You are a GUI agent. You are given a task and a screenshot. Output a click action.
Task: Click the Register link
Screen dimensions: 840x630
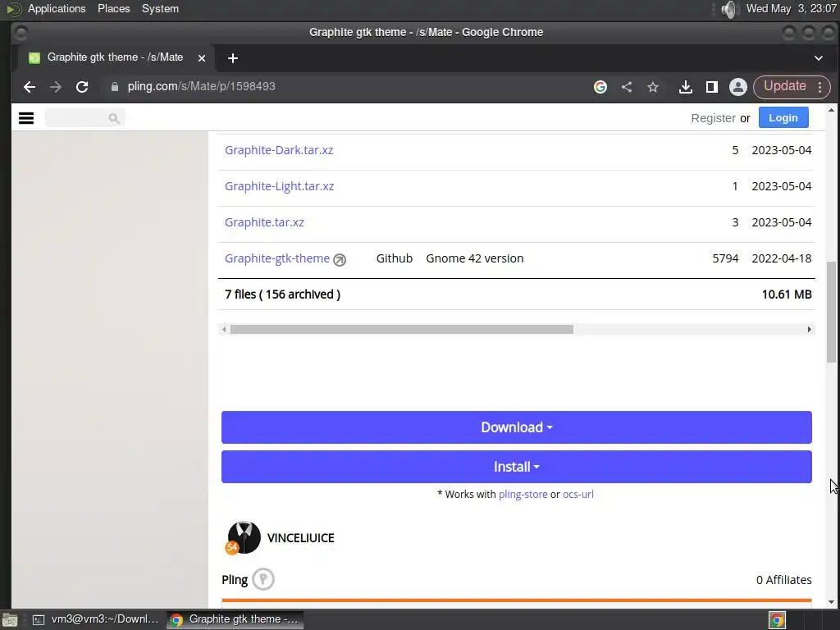pyautogui.click(x=713, y=118)
